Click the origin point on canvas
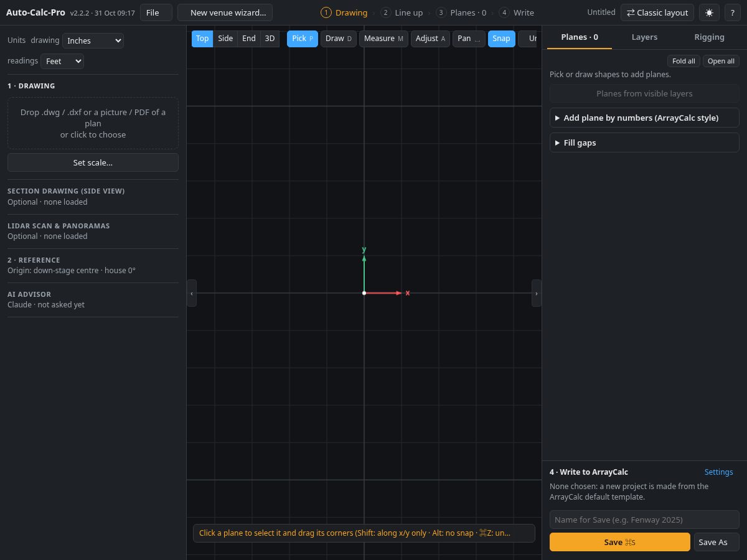 pyautogui.click(x=364, y=293)
